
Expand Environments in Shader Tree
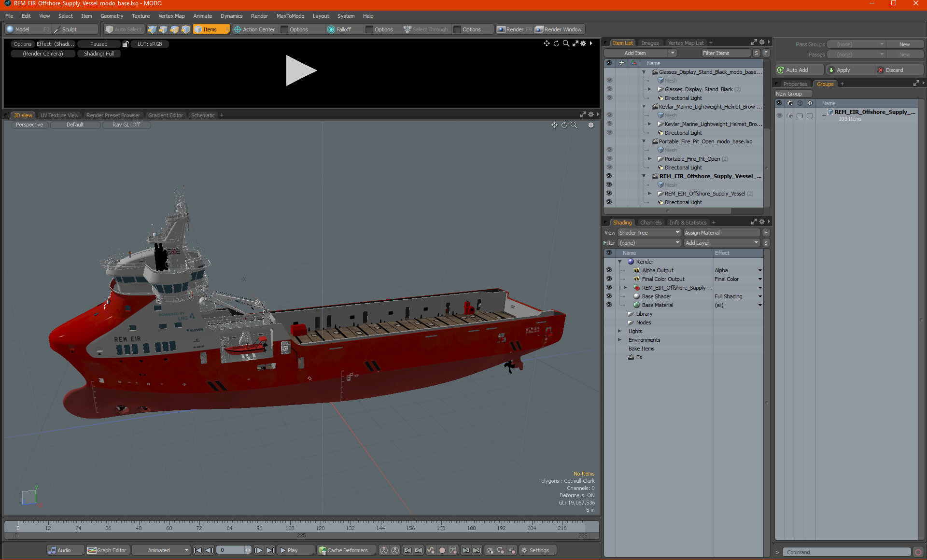coord(620,340)
